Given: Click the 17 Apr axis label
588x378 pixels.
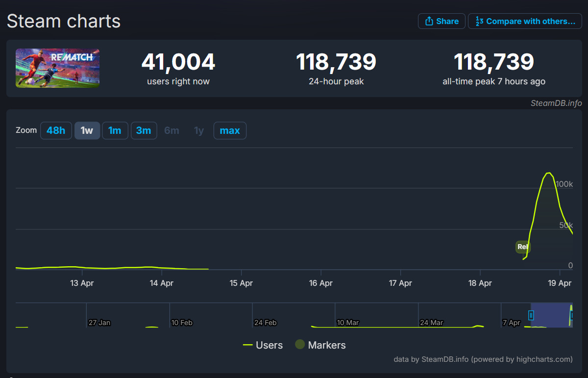Looking at the screenshot, I should point(400,283).
